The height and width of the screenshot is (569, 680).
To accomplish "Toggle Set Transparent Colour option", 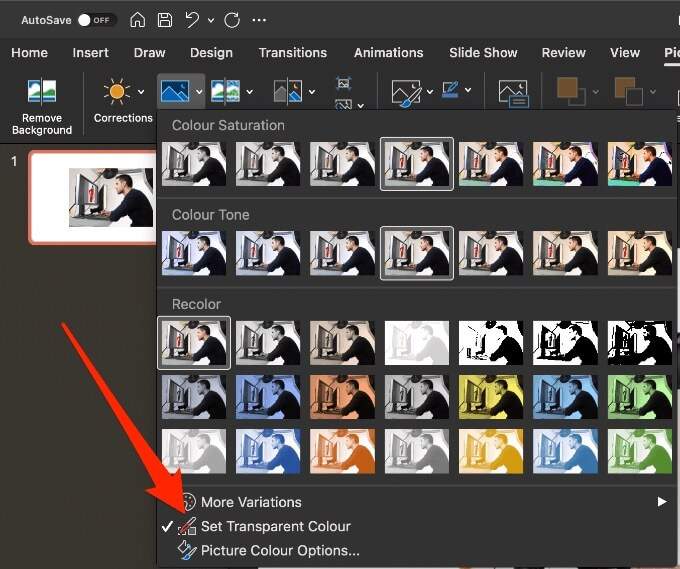I will (415, 526).
